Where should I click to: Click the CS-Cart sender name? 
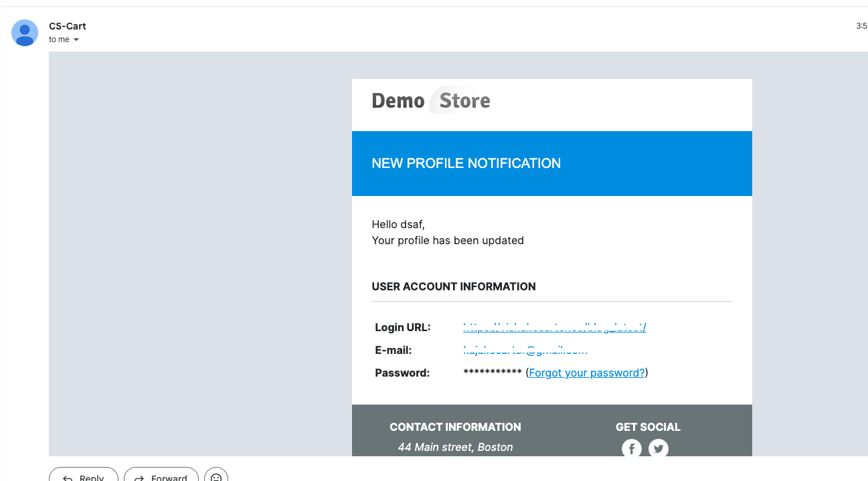68,26
